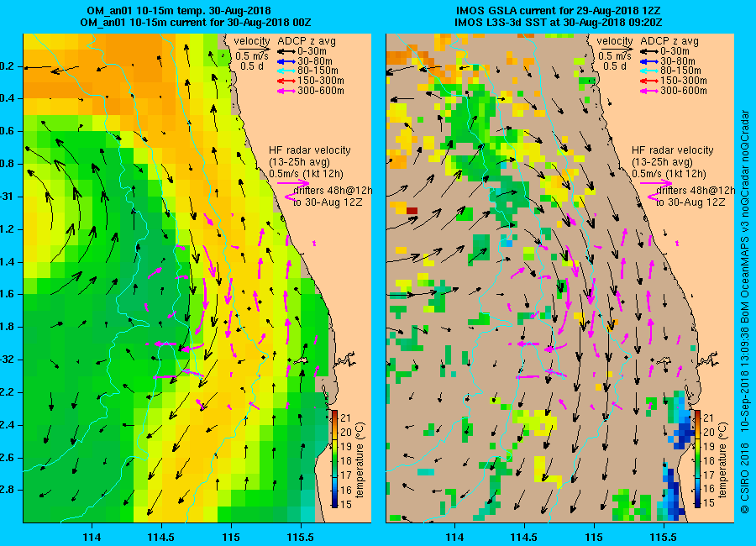Click '30-80m' label in right legend
Viewport: 756px width, 546px height.
[678, 61]
